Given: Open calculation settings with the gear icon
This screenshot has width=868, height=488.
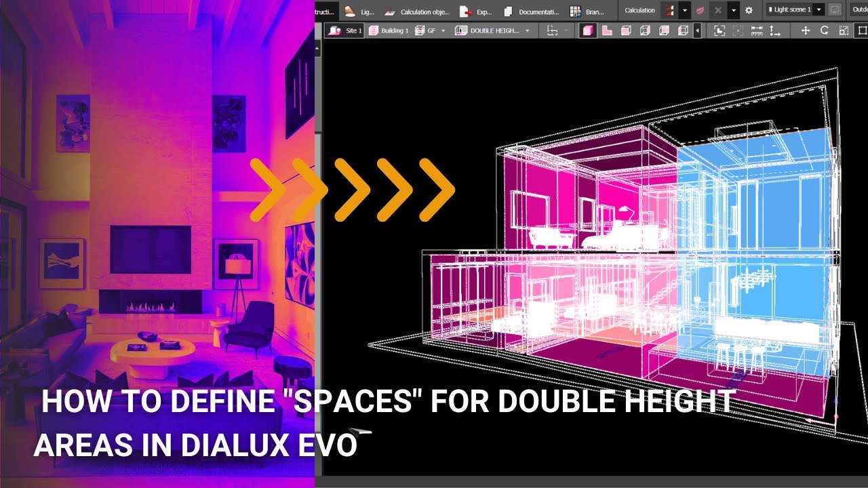Looking at the screenshot, I should 749,10.
